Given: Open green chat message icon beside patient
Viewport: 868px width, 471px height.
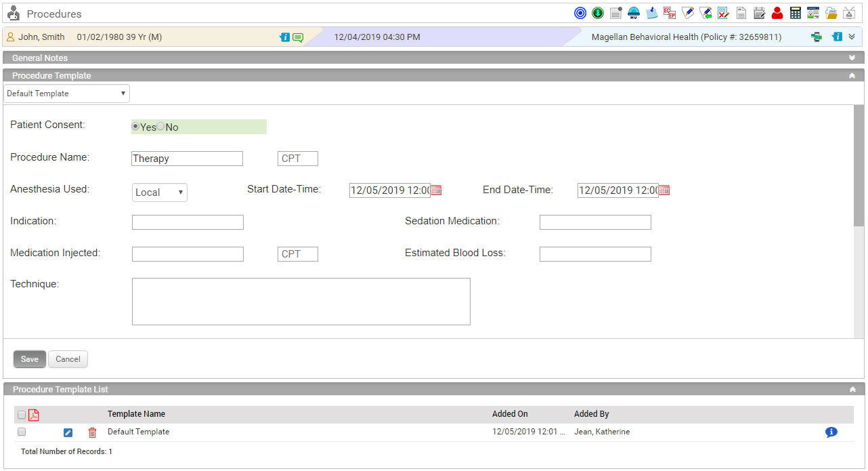Looking at the screenshot, I should point(298,37).
